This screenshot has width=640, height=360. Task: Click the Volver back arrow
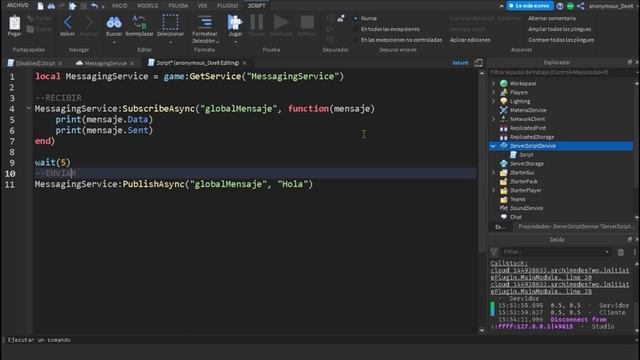pos(67,22)
